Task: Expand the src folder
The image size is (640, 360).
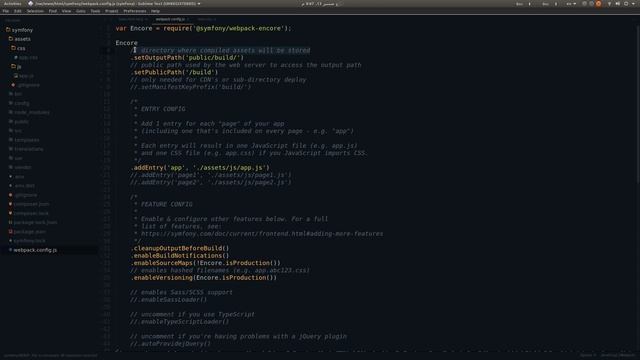Action: point(18,131)
